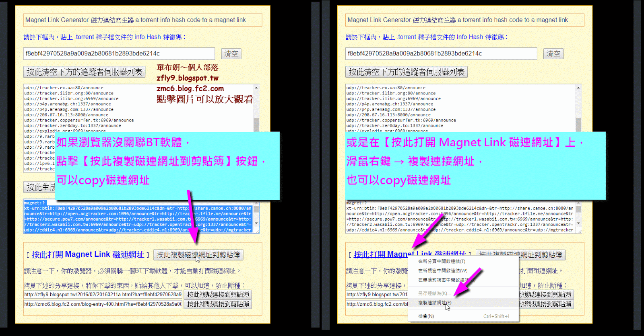The width and height of the screenshot is (644, 336).
Task: Click 按此清空下方的追蹤者伺服器列表 in the right panel
Action: 407,72
